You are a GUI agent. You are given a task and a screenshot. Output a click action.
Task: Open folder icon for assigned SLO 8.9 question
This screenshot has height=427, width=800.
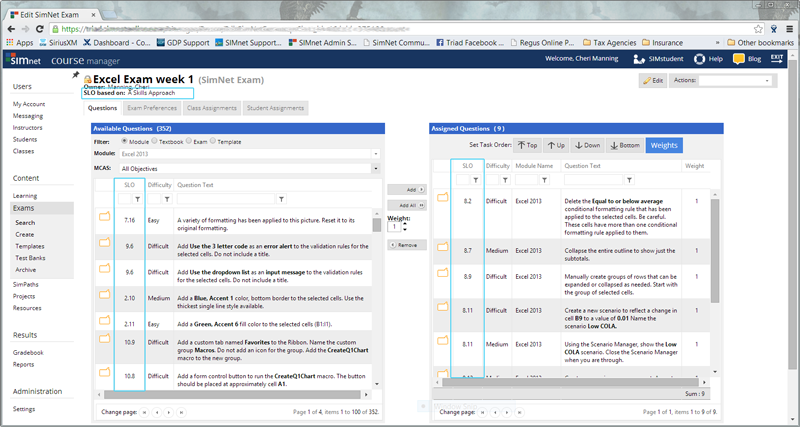coord(442,273)
